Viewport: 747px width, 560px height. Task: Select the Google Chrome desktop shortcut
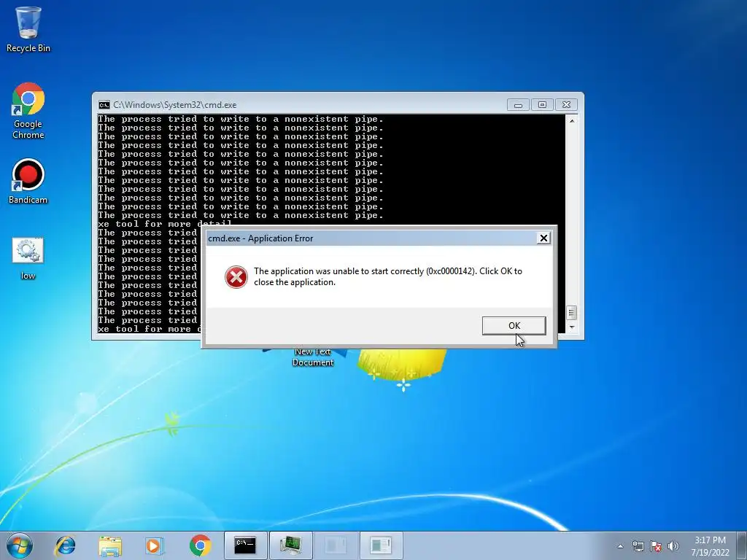(28, 111)
